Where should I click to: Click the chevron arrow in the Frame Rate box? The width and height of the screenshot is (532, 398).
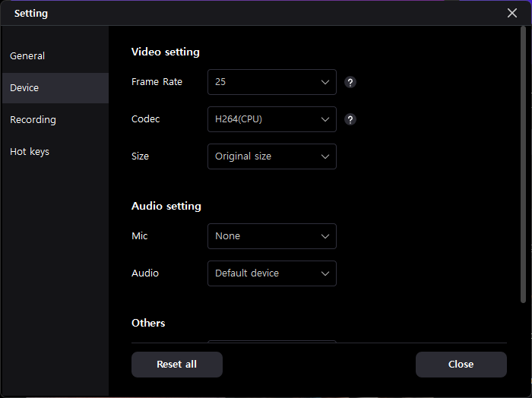point(325,82)
